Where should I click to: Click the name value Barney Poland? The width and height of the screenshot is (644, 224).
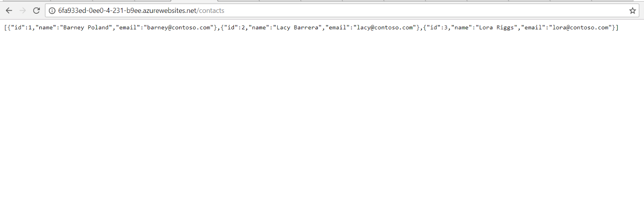(86, 27)
